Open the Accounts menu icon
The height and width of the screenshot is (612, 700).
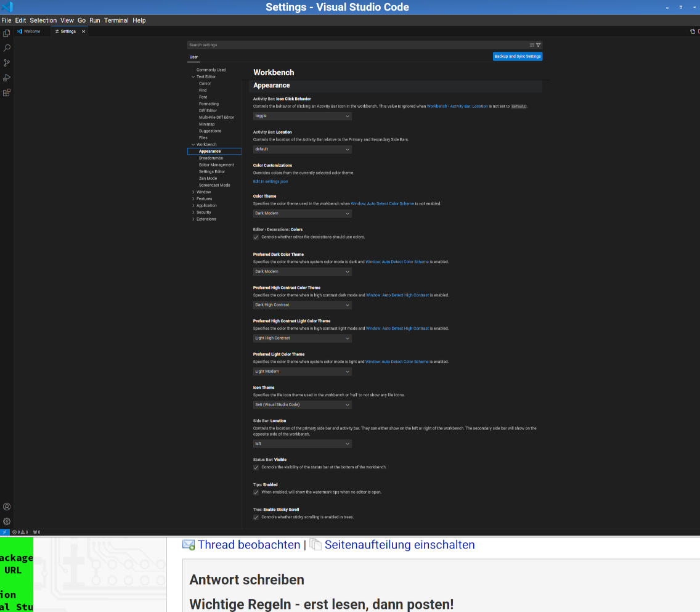(7, 507)
